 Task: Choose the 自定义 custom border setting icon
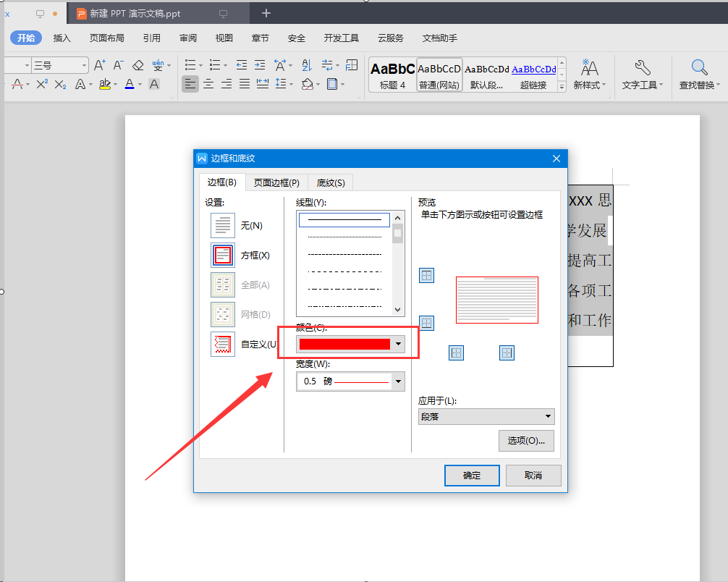(223, 344)
